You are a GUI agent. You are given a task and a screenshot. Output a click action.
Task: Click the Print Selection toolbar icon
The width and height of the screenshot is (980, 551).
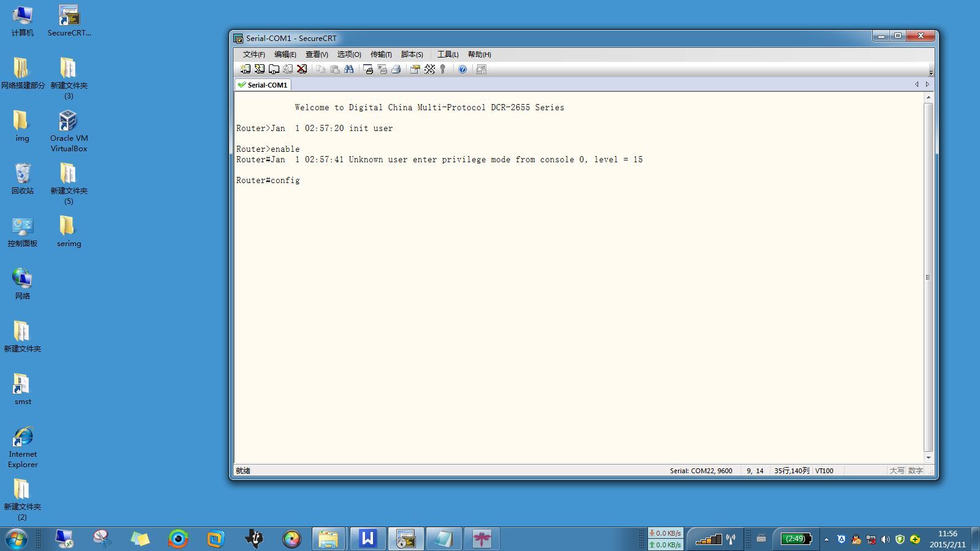pos(382,69)
